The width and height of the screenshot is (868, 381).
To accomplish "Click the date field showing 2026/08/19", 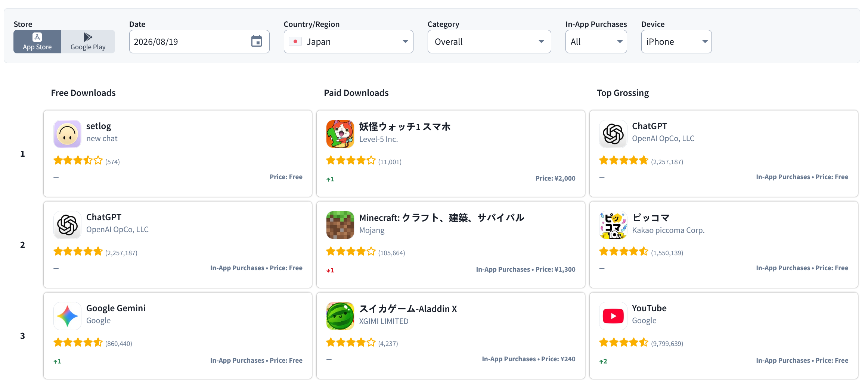I will click(199, 41).
